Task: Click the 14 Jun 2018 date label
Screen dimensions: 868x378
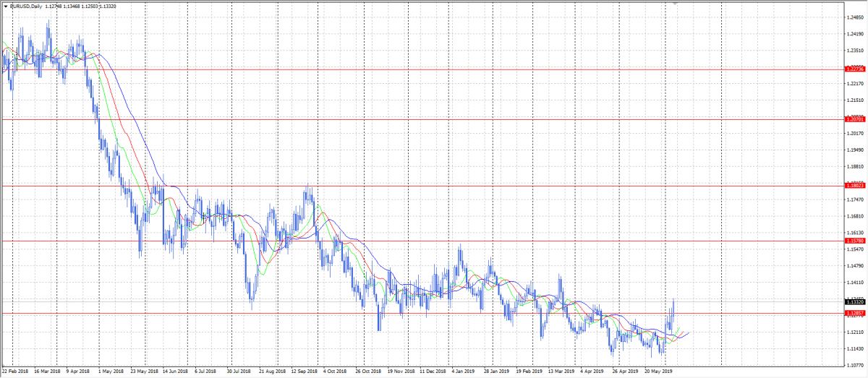Action: pos(176,371)
